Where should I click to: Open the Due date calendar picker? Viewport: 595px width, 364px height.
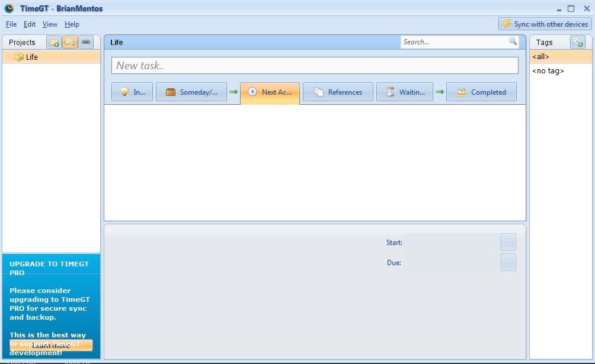508,262
